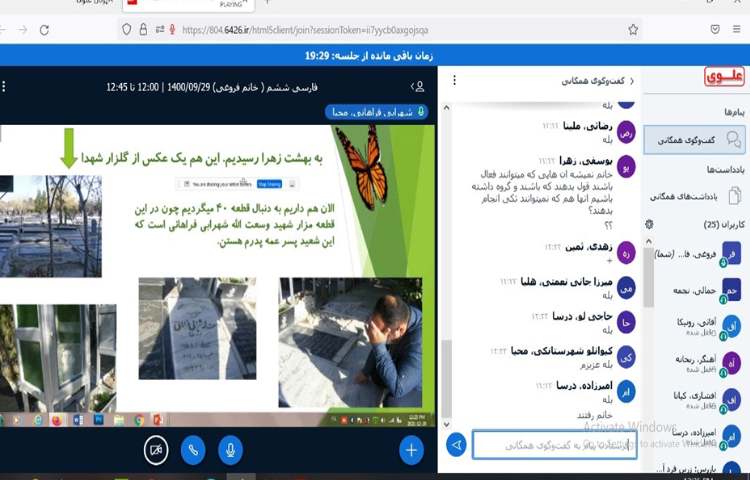Image resolution: width=750 pixels, height=480 pixels.
Task: Click the Word icon in shared taskbar
Action: click(78, 420)
